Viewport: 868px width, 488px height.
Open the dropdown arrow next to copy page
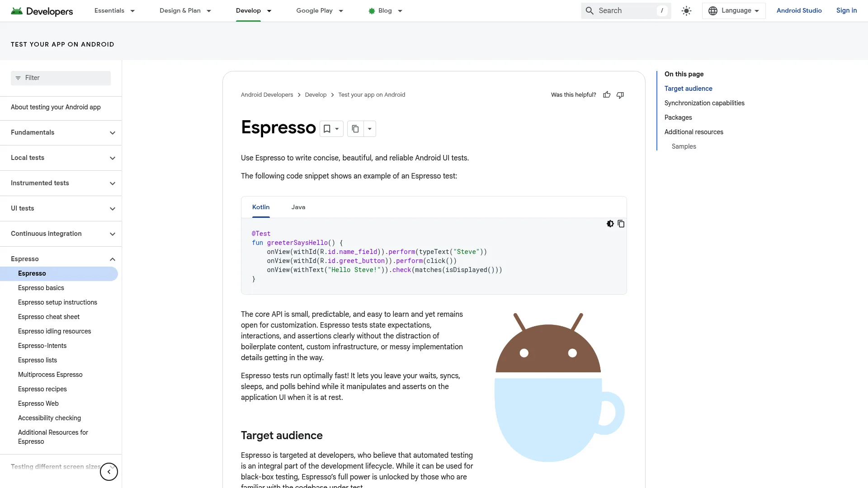[370, 129]
